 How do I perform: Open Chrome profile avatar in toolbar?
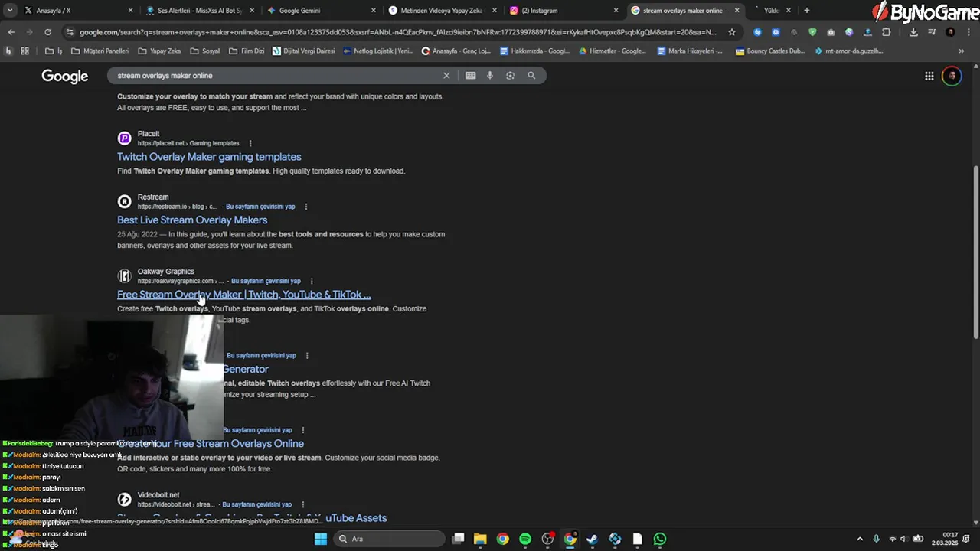[950, 32]
